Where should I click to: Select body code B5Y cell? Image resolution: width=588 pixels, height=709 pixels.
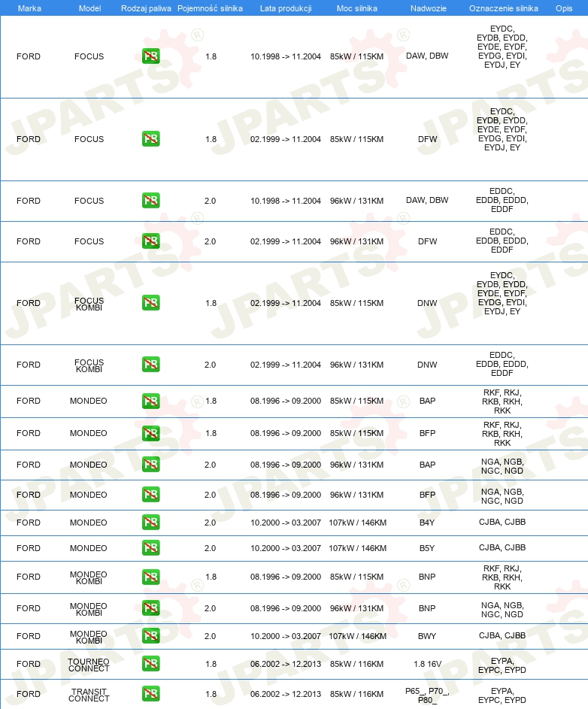coord(427,548)
